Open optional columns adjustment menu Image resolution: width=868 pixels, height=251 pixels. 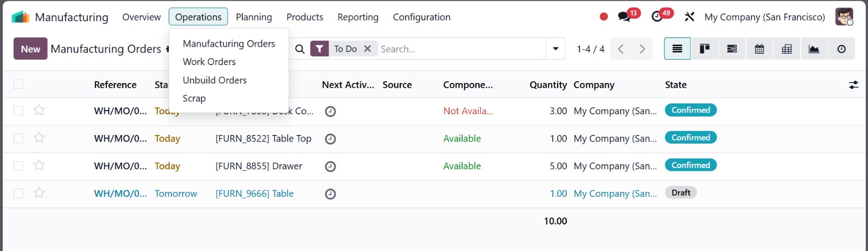[853, 85]
